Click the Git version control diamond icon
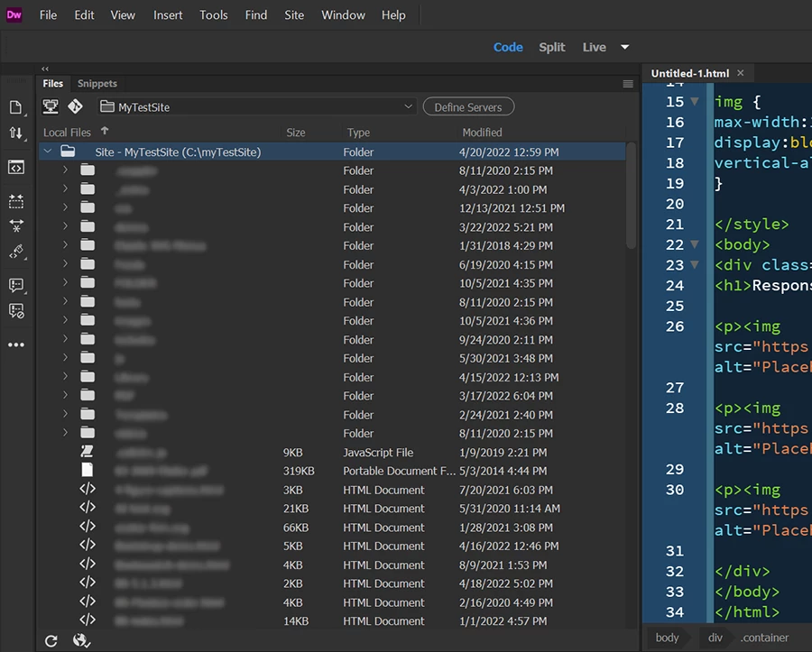 (x=75, y=106)
